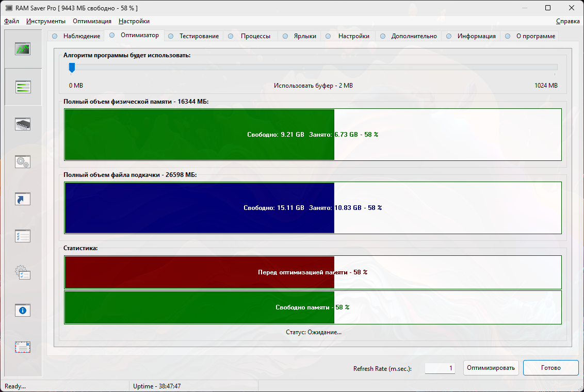Screen dimensions: 584x392
Task: Open the Инструменты menu
Action: (x=46, y=21)
